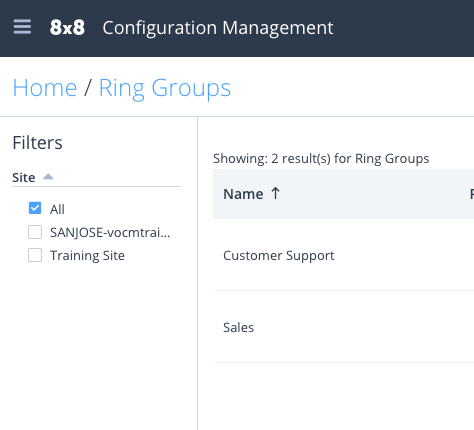Open the Sales ring group

[x=238, y=328]
